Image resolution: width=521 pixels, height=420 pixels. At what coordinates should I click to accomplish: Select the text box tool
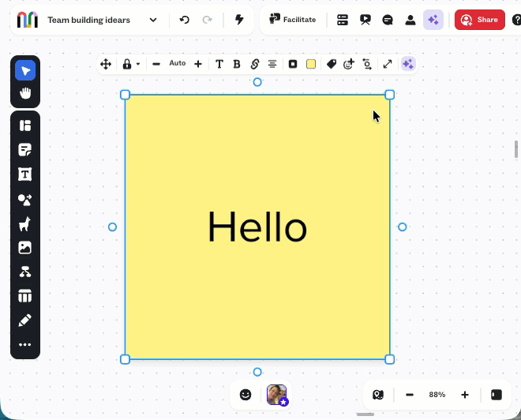point(25,174)
